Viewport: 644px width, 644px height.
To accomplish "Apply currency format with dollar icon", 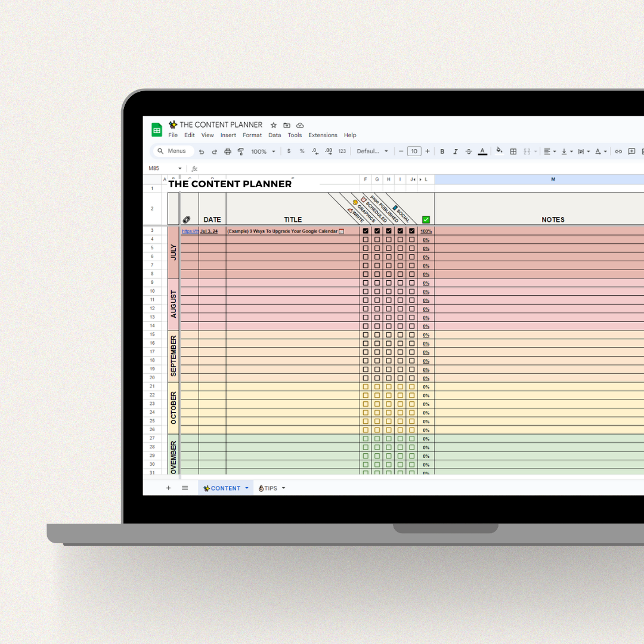I will (289, 151).
